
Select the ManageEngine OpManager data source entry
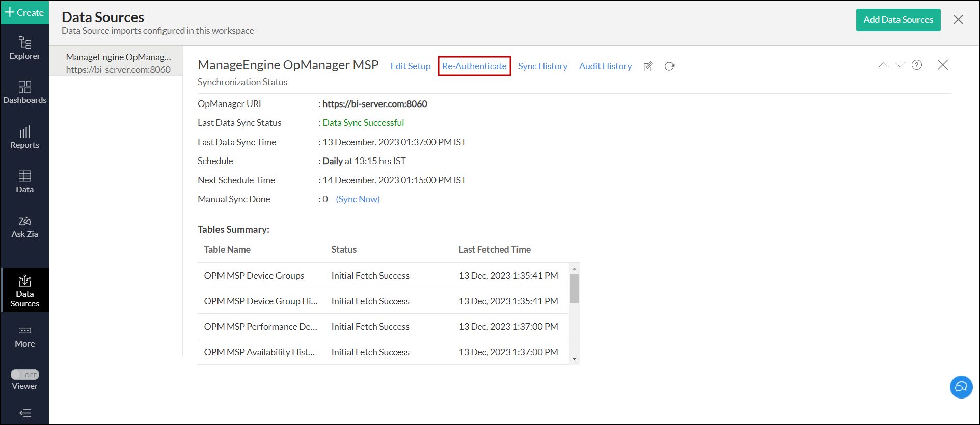(x=118, y=63)
